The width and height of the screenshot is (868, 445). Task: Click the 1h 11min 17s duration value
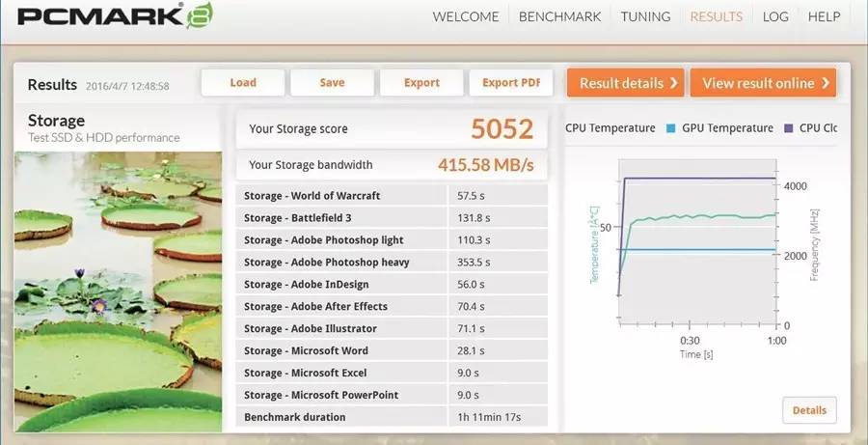point(489,417)
